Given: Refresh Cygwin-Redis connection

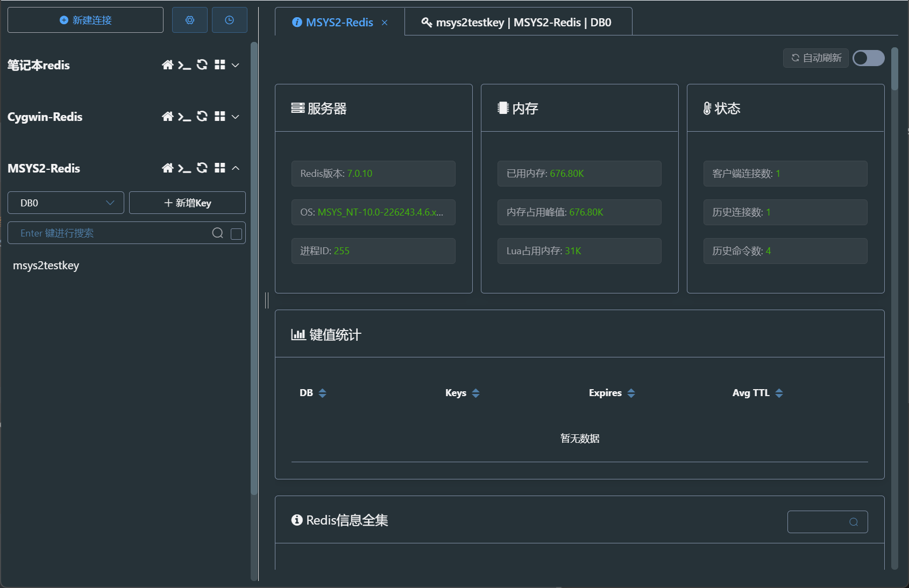Looking at the screenshot, I should (202, 117).
